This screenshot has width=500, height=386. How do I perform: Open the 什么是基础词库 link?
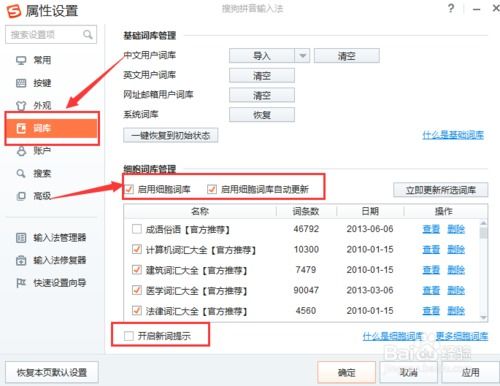[453, 135]
